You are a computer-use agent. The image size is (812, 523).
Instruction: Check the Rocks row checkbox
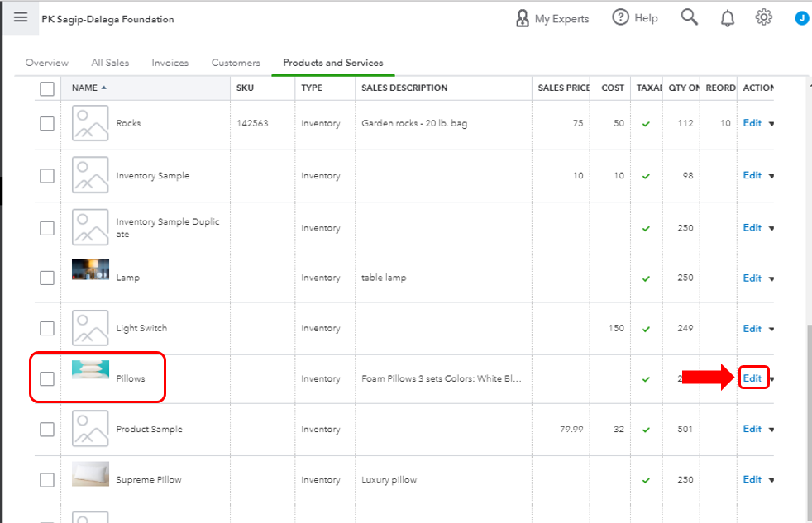click(47, 123)
